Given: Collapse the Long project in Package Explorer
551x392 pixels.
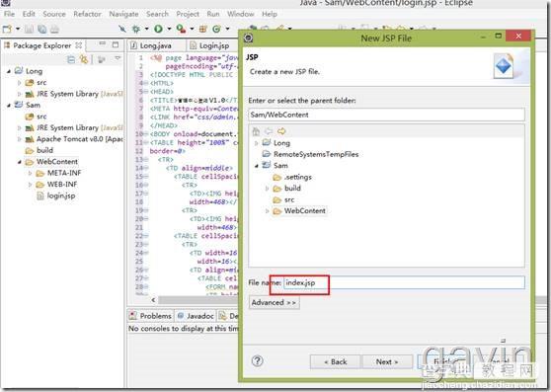Looking at the screenshot, I should 9,71.
